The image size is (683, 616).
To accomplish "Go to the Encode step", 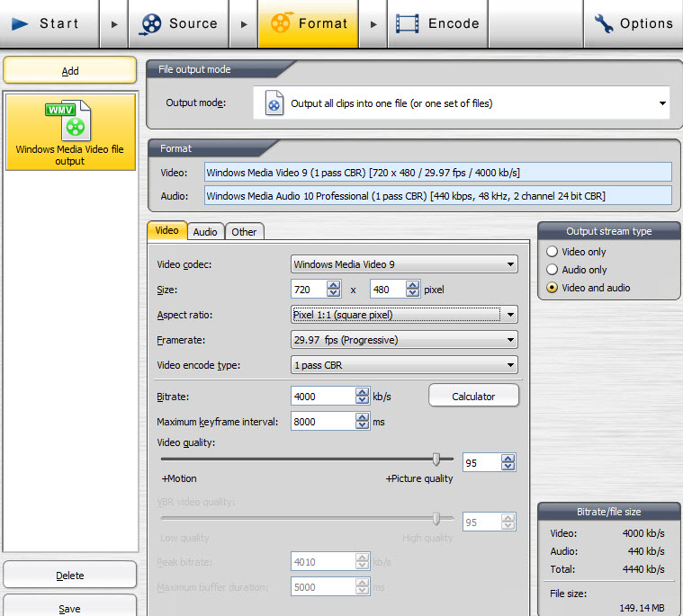I will coord(437,23).
